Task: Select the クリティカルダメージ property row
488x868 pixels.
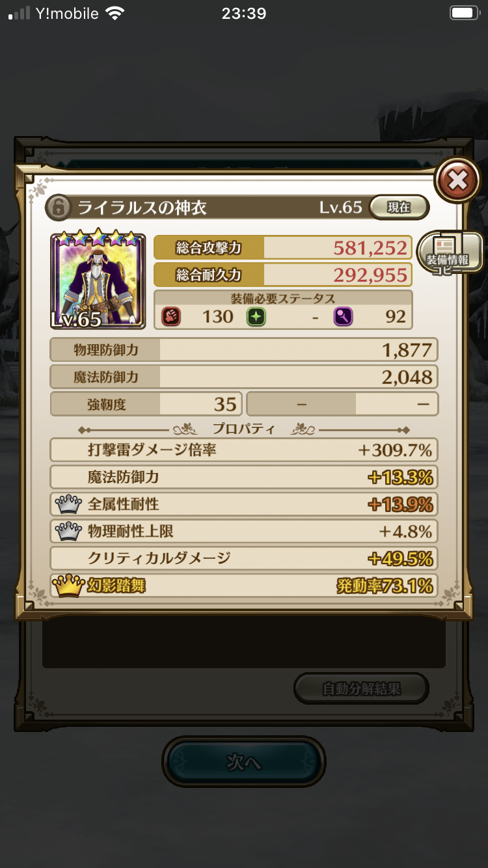Action: (244, 558)
